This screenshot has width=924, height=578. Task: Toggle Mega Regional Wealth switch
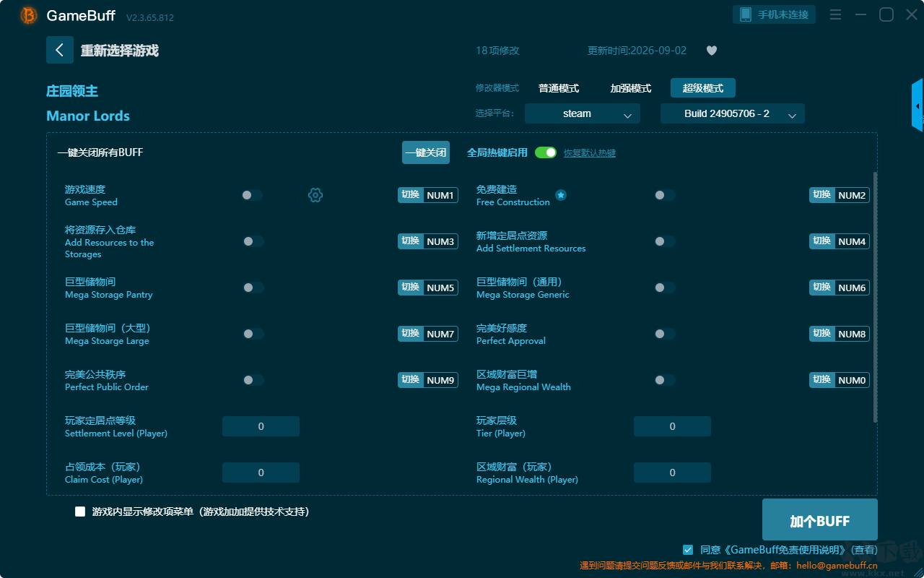tap(665, 380)
